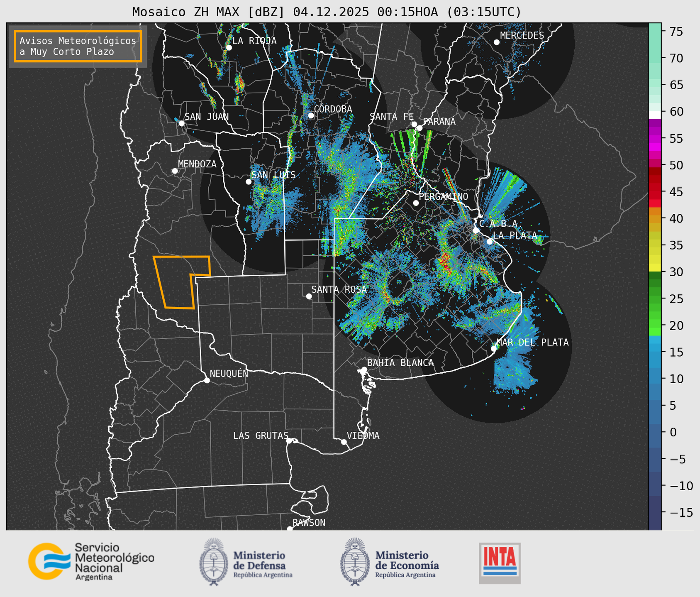Select the SAN JUAN city marker

181,123
